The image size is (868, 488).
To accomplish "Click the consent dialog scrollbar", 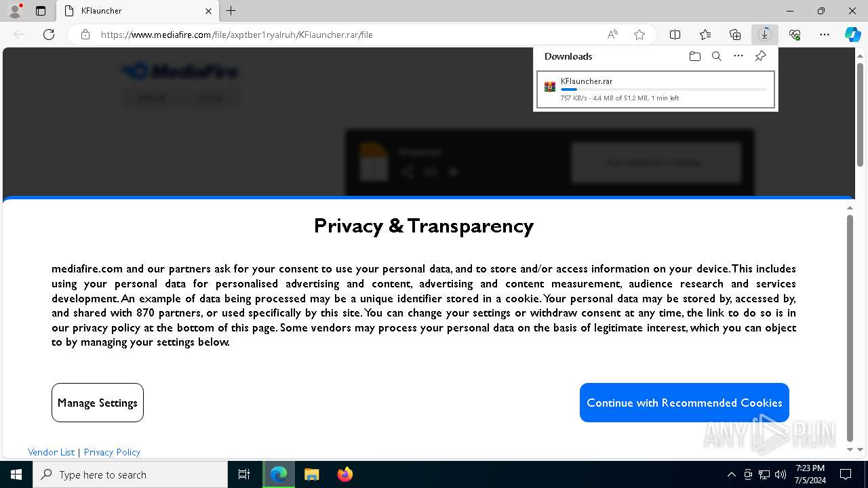I will coord(850,329).
